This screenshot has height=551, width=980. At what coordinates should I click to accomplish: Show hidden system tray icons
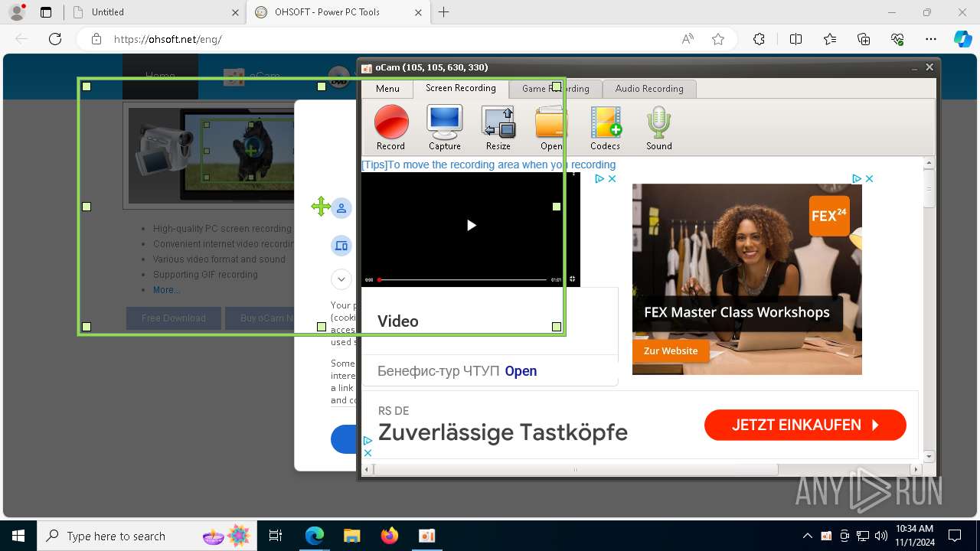807,536
